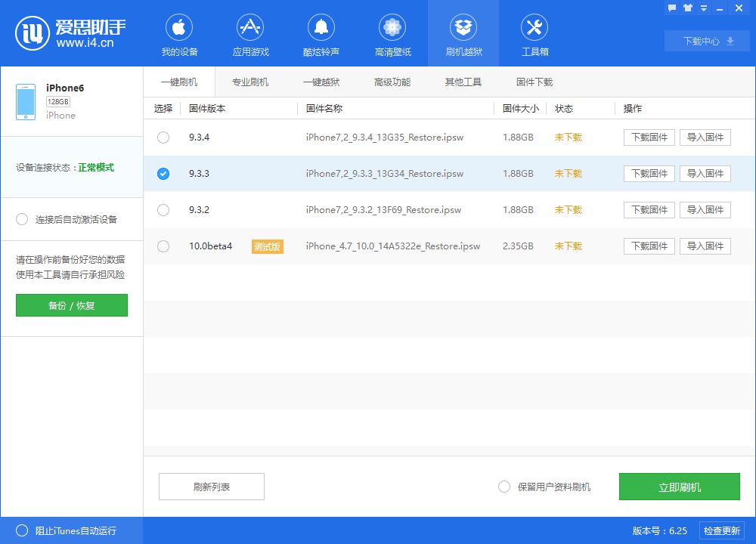This screenshot has height=544, width=756.
Task: Switch to the 专业刷机 tab
Action: tap(250, 81)
